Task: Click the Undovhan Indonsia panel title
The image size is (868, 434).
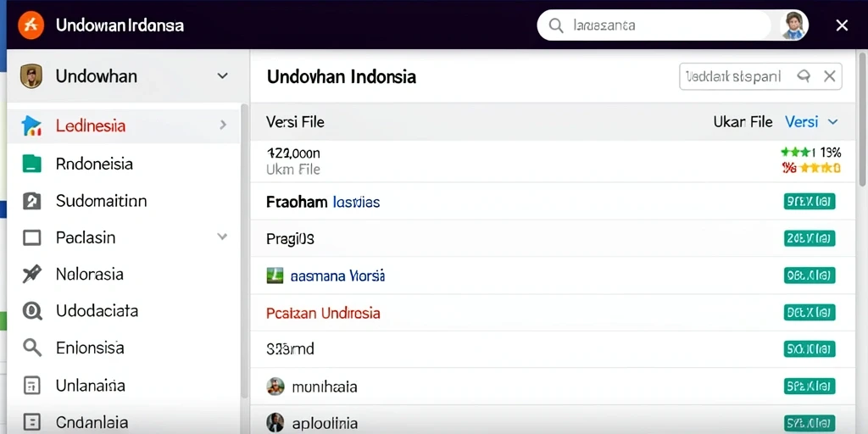Action: 341,76
